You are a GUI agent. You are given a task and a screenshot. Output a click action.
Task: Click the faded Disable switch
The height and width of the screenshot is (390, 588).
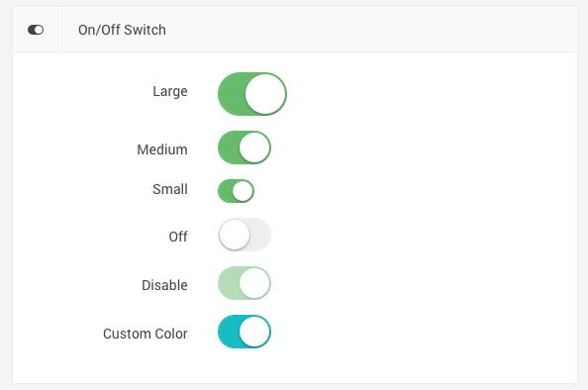pos(245,283)
